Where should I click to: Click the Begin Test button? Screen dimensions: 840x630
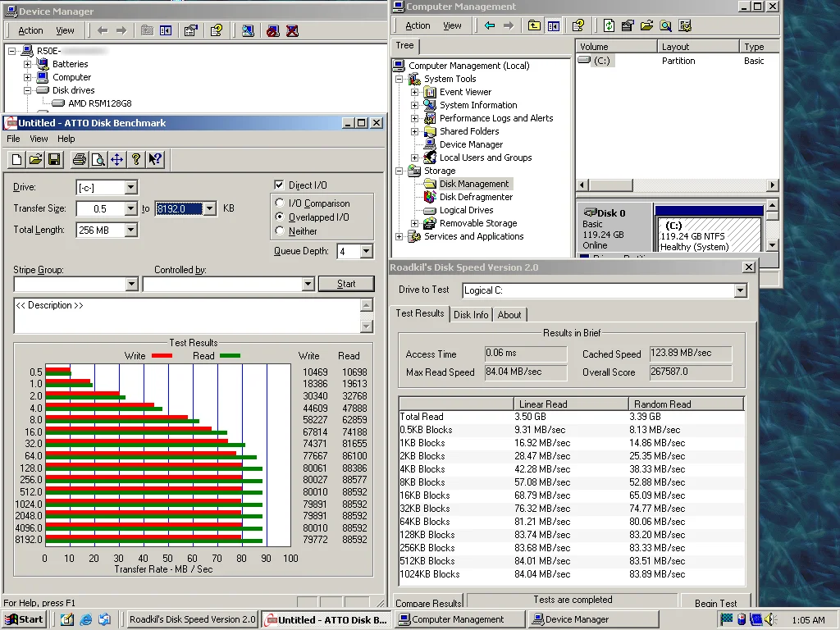coord(715,604)
